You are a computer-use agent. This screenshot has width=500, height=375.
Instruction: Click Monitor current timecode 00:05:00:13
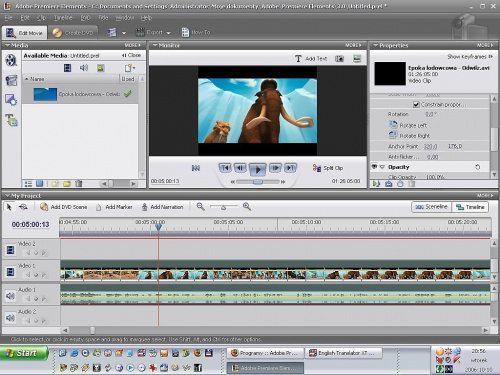165,181
